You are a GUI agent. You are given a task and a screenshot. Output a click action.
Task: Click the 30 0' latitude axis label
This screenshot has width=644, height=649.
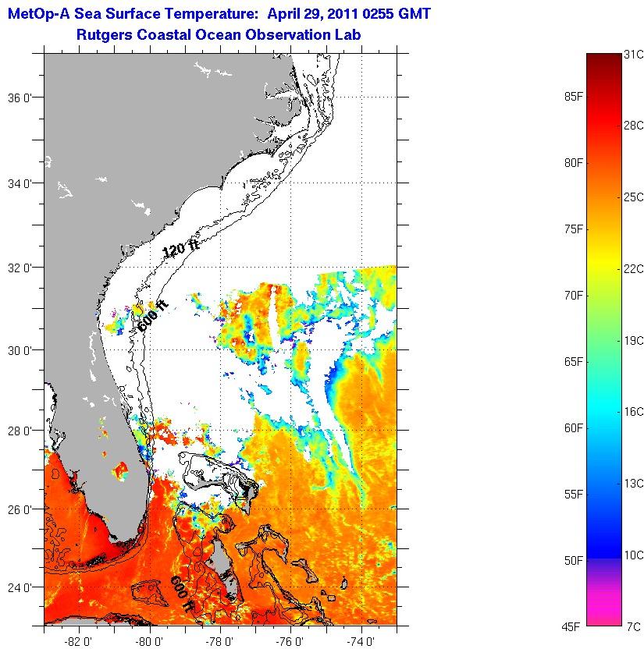[x=20, y=350]
